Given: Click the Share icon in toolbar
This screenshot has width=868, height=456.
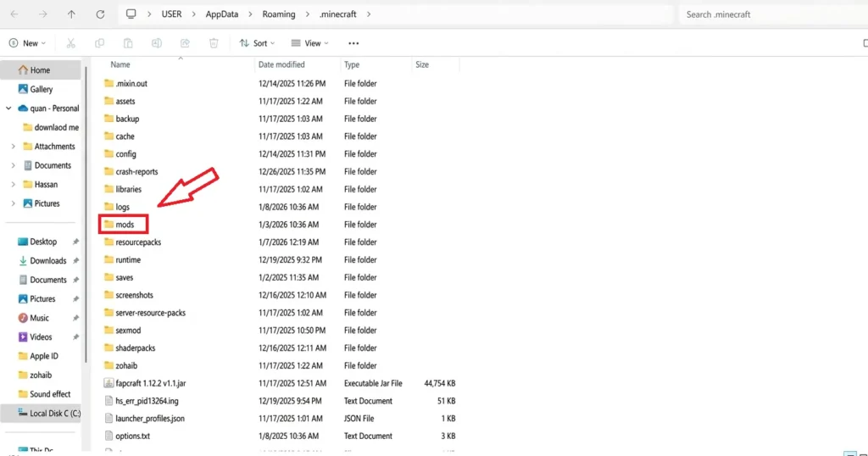Looking at the screenshot, I should (x=185, y=43).
